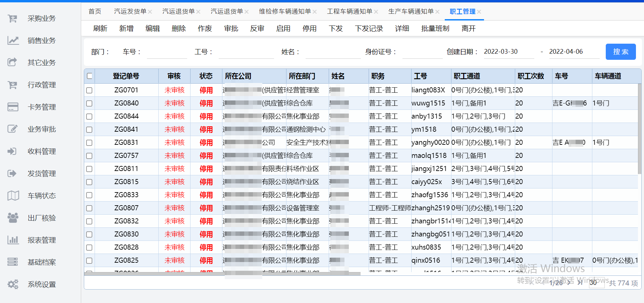Image resolution: width=644 pixels, height=303 pixels.
Task: Open the 出厂核验 people icon
Action: (12, 218)
